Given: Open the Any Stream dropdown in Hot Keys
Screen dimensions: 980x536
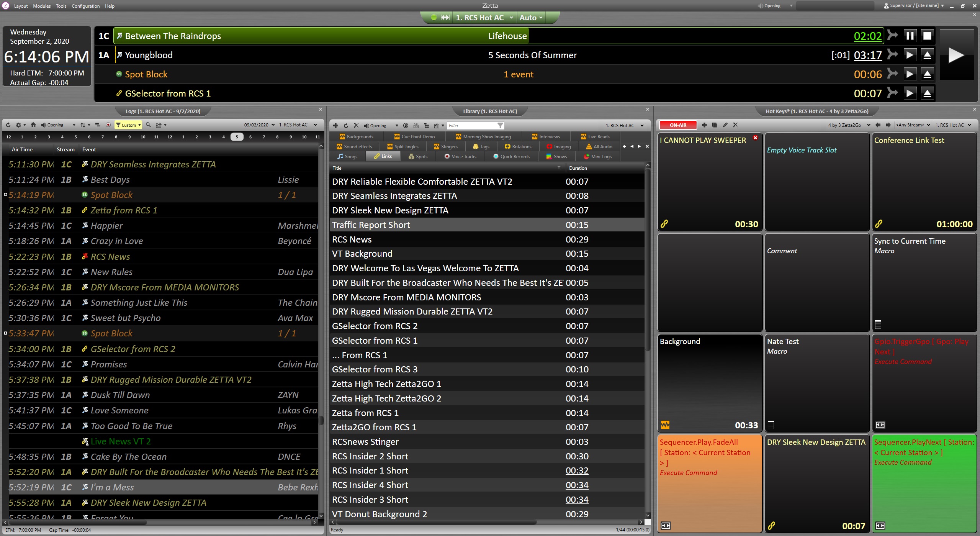Looking at the screenshot, I should click(913, 125).
